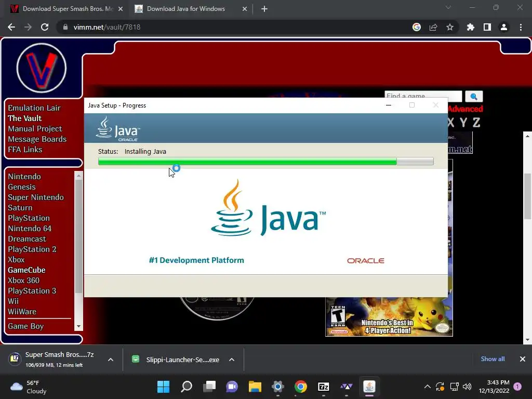
Task: Show hidden system tray icons
Action: (x=428, y=387)
